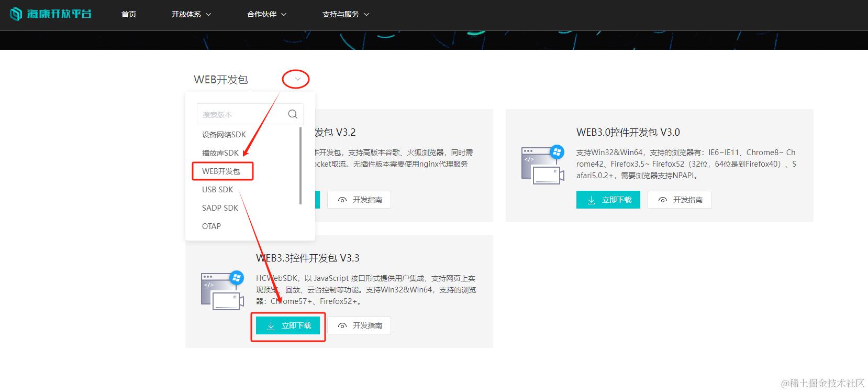Image resolution: width=868 pixels, height=392 pixels.
Task: Click the eye icon in WEB3.0 开发指南 button
Action: (x=663, y=200)
